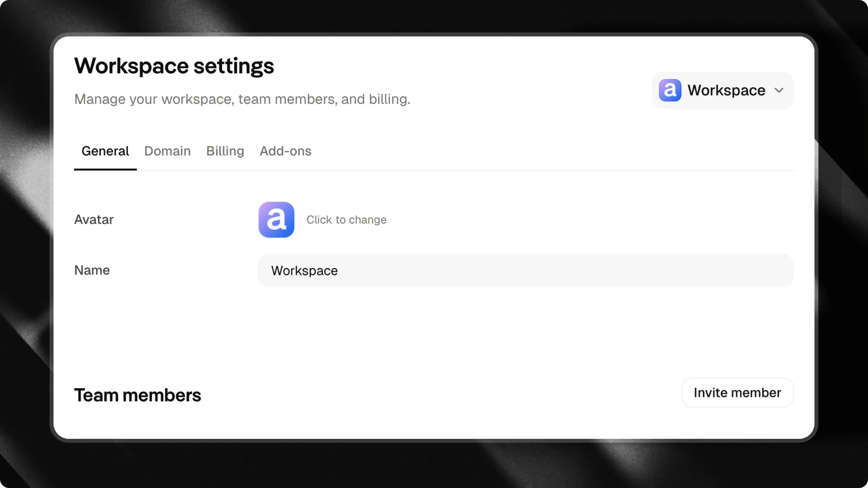Focus the Name input field
The width and height of the screenshot is (868, 488).
click(526, 270)
